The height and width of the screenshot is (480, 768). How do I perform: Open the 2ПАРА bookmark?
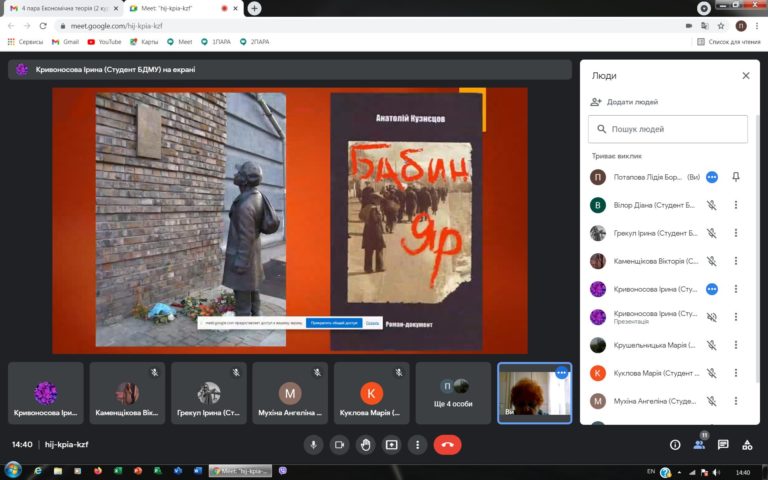pos(254,42)
